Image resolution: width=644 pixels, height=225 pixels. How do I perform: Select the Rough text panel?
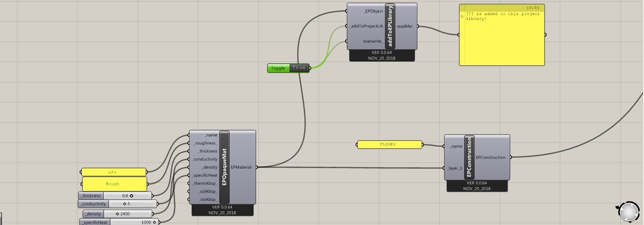coord(114,184)
